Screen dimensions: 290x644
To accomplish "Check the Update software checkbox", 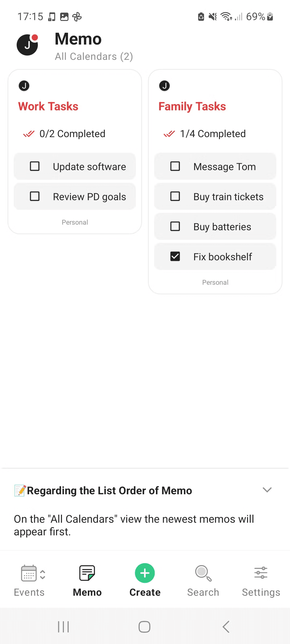I will (35, 166).
